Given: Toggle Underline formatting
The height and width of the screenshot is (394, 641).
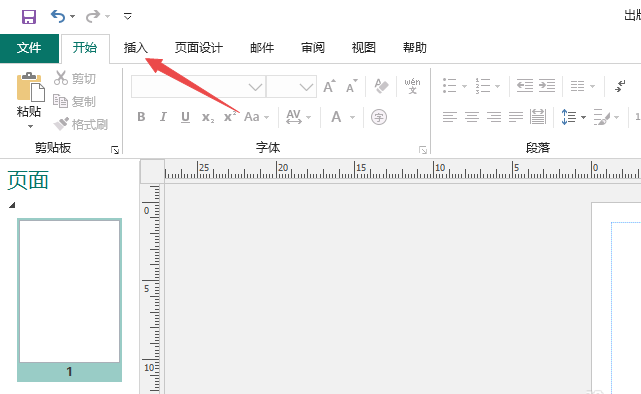Looking at the screenshot, I should (185, 117).
